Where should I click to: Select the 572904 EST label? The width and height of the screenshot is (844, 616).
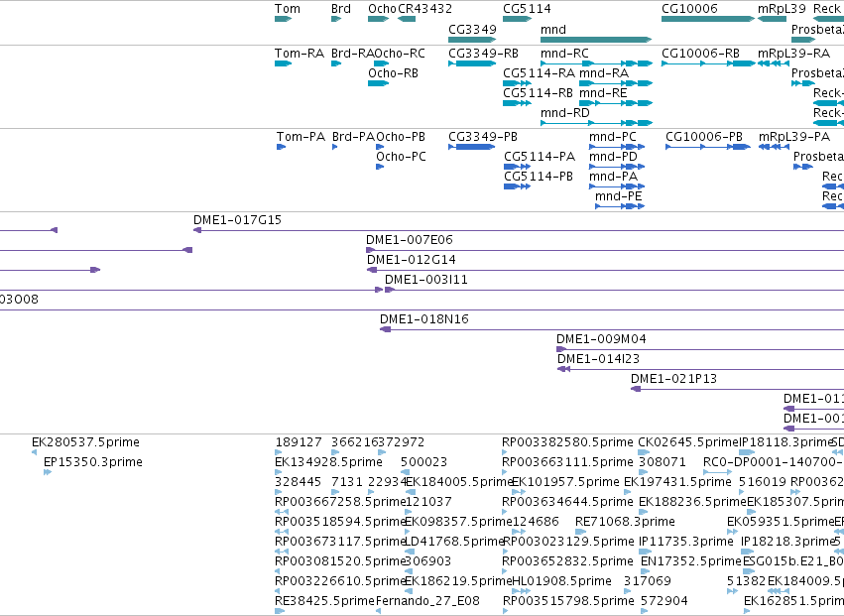664,602
